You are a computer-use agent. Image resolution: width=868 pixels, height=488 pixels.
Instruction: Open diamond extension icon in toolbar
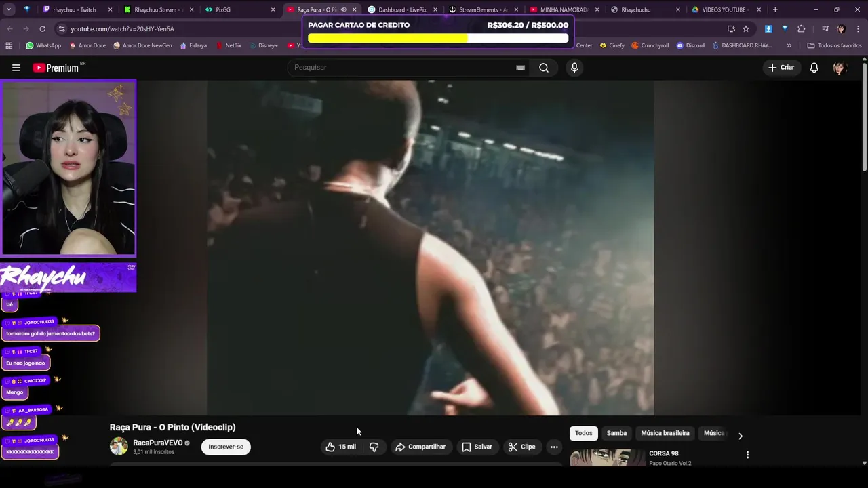[x=785, y=28]
